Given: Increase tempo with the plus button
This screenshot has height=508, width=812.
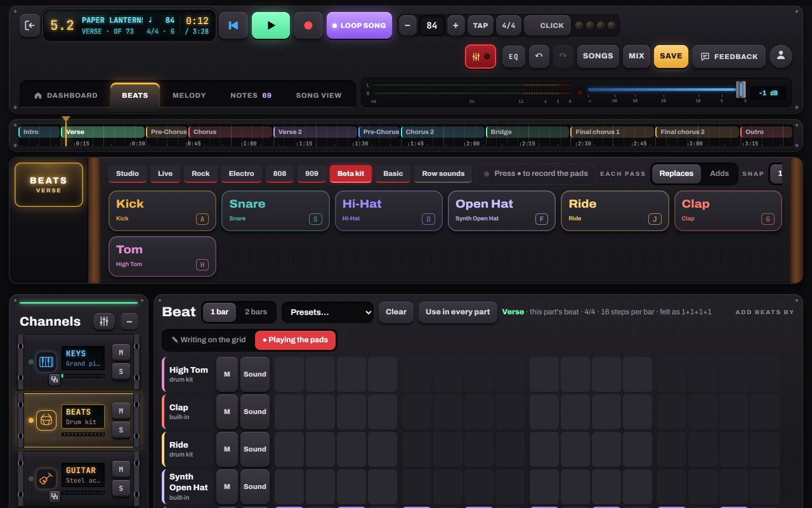Looking at the screenshot, I should pos(455,25).
